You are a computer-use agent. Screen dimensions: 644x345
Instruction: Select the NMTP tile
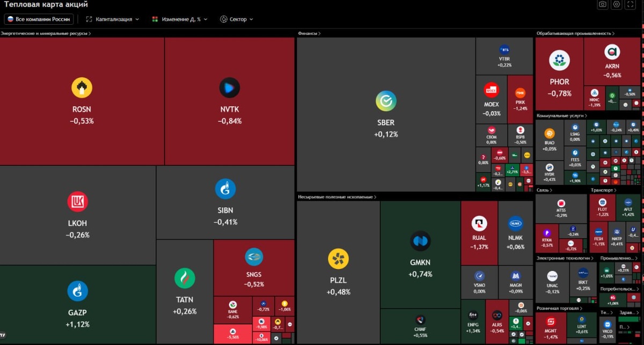click(x=617, y=237)
